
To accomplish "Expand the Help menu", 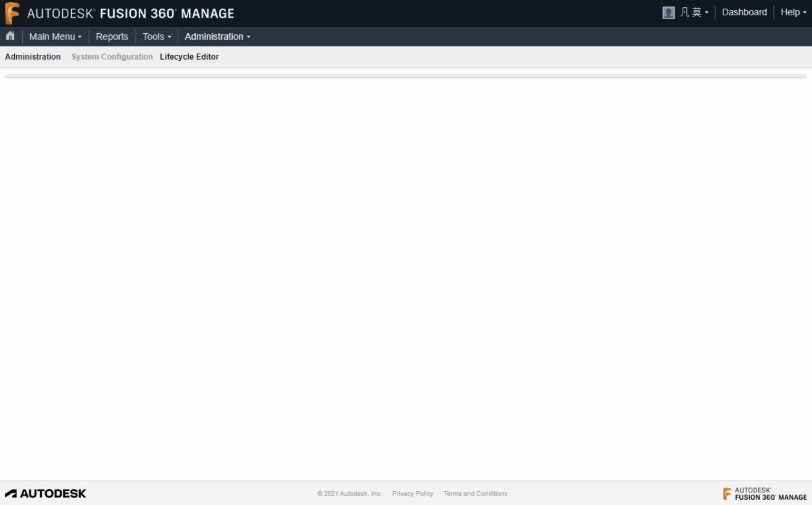I will pyautogui.click(x=793, y=12).
